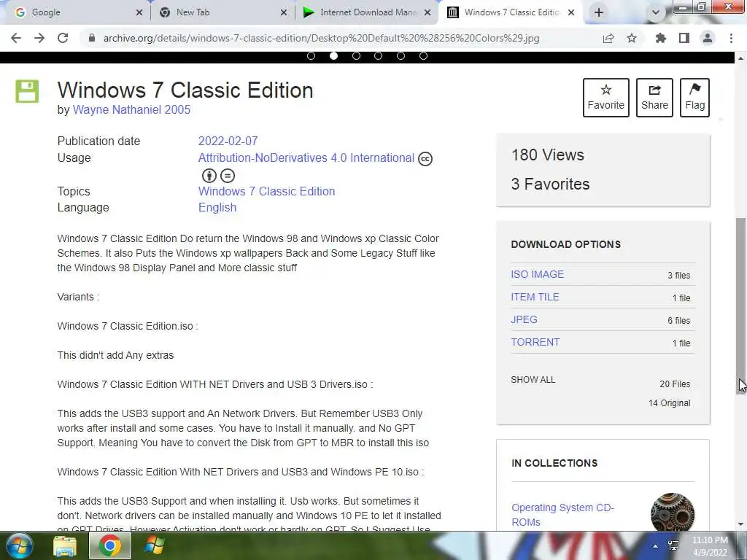Click the '20 Files' count text

pyautogui.click(x=675, y=384)
